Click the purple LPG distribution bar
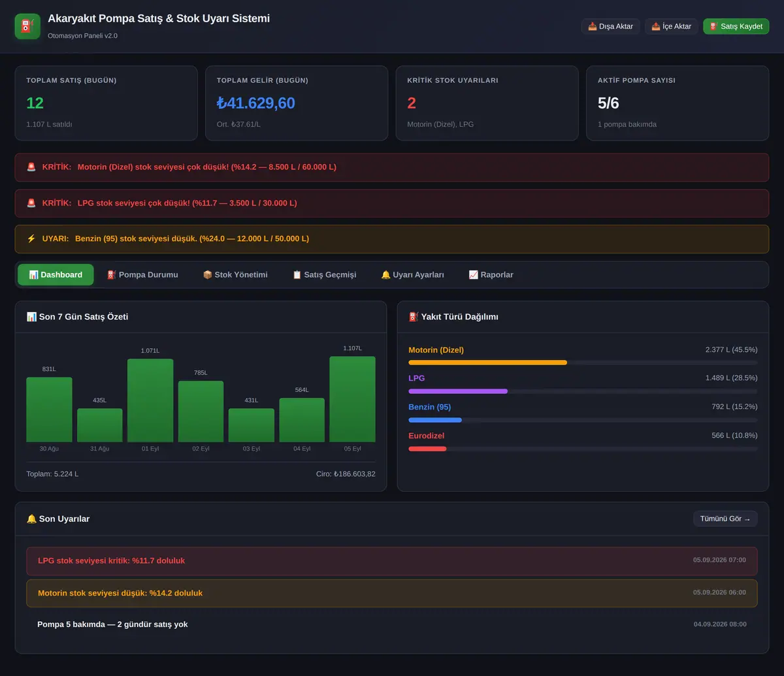This screenshot has width=784, height=676. tap(458, 391)
